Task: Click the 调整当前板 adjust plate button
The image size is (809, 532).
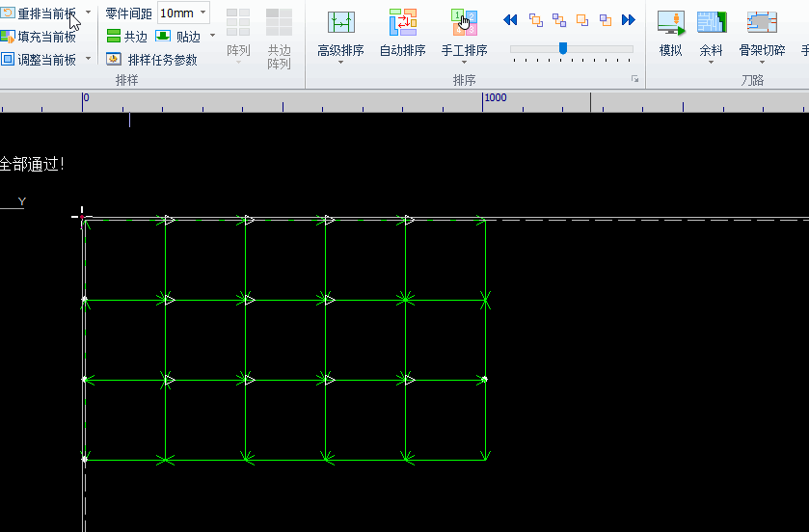Action: pyautogui.click(x=39, y=60)
